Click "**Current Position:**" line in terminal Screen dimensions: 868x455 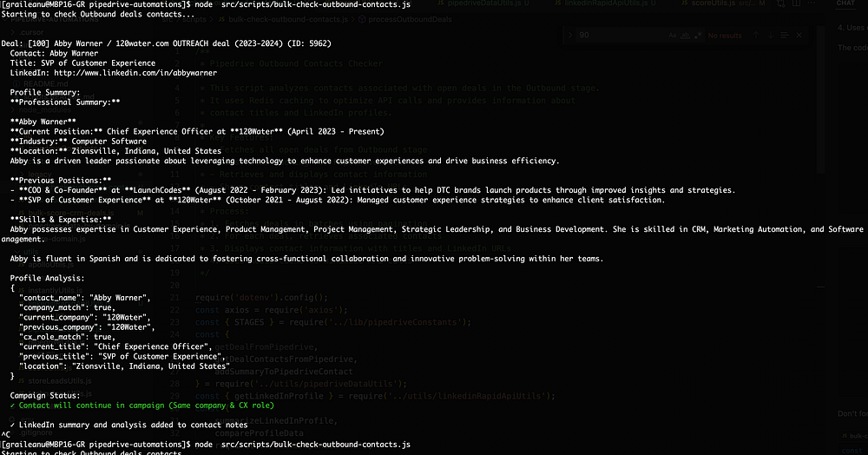pos(197,132)
